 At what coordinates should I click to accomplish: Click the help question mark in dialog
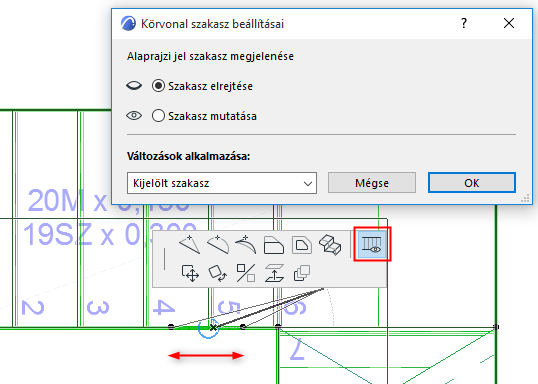tap(464, 23)
